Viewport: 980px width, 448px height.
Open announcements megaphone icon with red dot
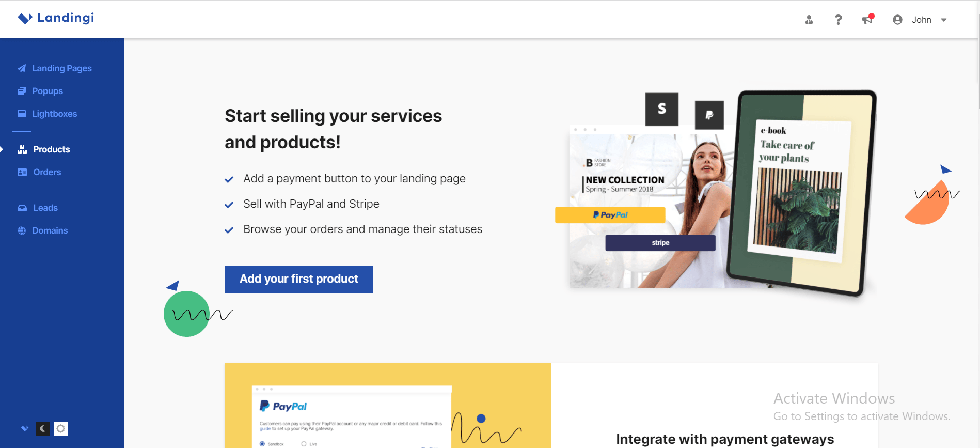pyautogui.click(x=867, y=19)
